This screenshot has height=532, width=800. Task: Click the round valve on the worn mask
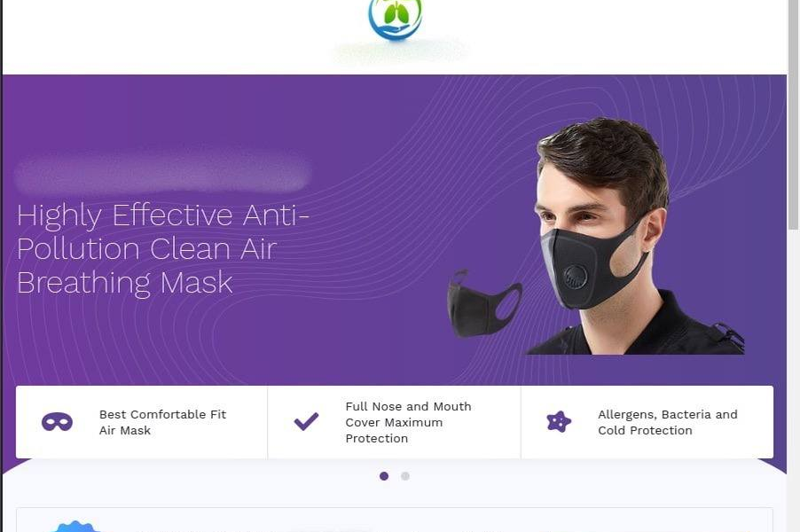[576, 277]
